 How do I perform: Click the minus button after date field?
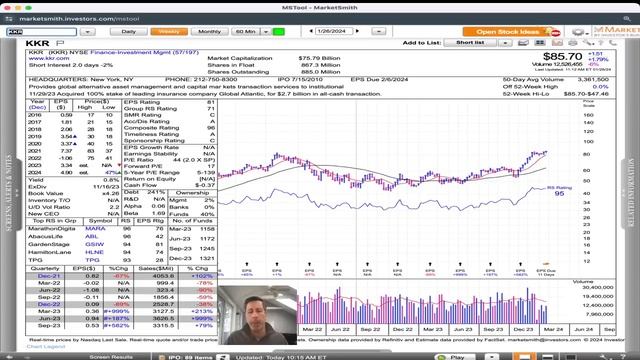(379, 32)
